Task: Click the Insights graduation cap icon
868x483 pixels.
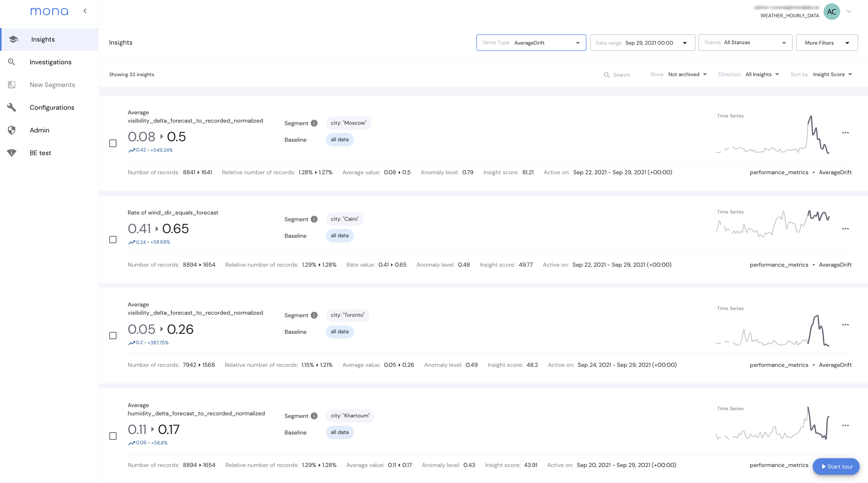Action: pos(13,39)
